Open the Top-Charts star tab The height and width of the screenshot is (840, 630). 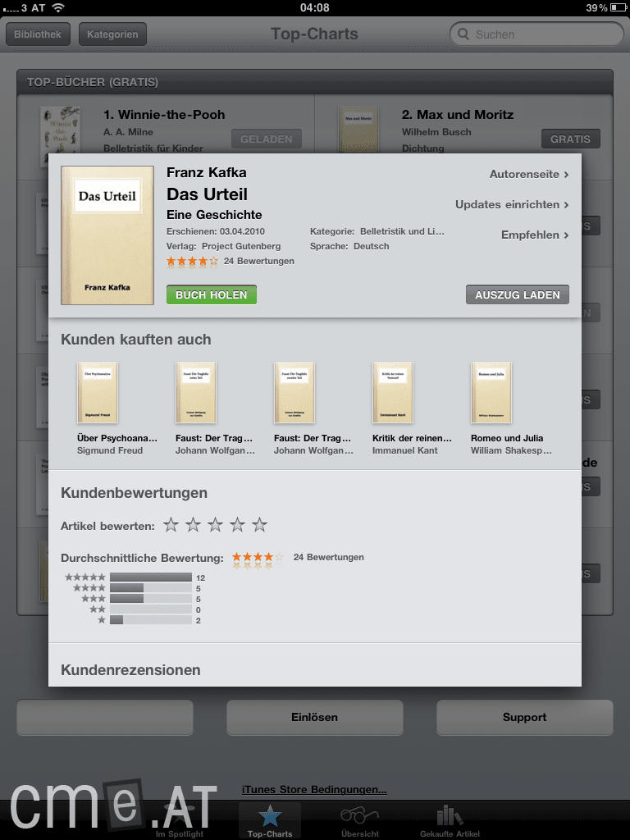(x=269, y=820)
